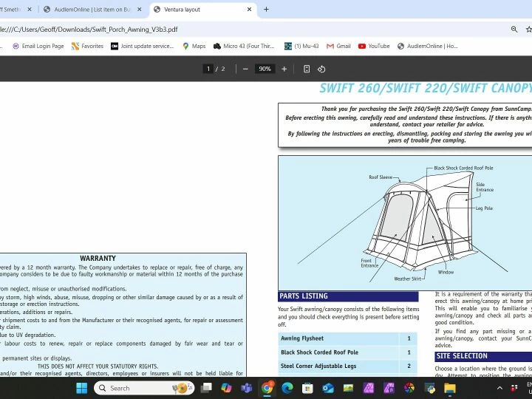Select the 90% zoom level field
The width and height of the screenshot is (532, 399).
pyautogui.click(x=265, y=69)
